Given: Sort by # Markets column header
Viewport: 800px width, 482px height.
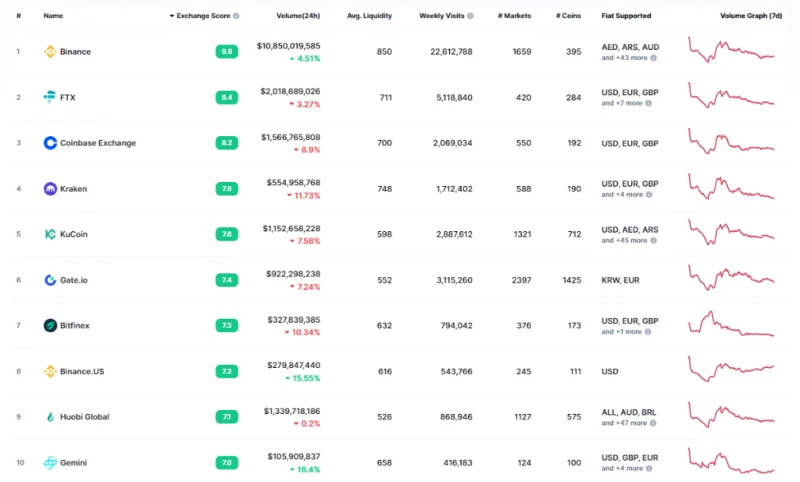Looking at the screenshot, I should click(x=514, y=16).
